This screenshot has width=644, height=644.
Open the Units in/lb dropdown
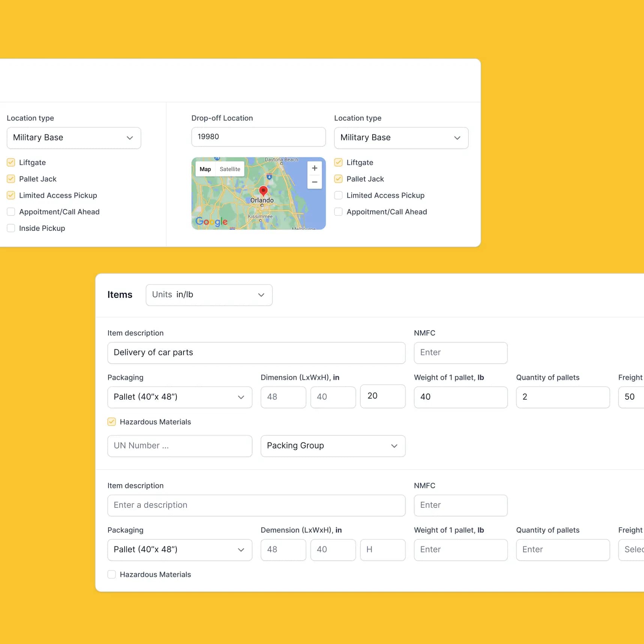[209, 295]
